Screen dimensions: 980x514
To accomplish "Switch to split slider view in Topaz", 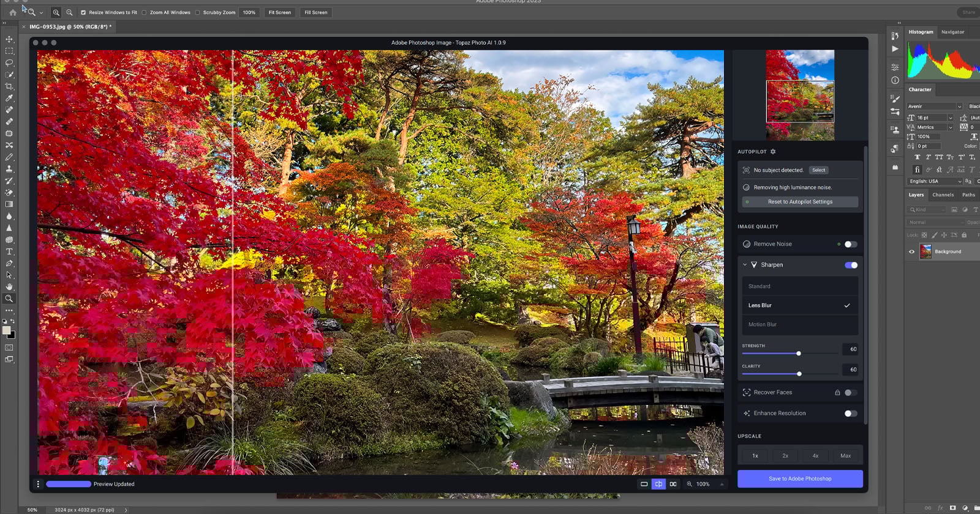I will (658, 484).
